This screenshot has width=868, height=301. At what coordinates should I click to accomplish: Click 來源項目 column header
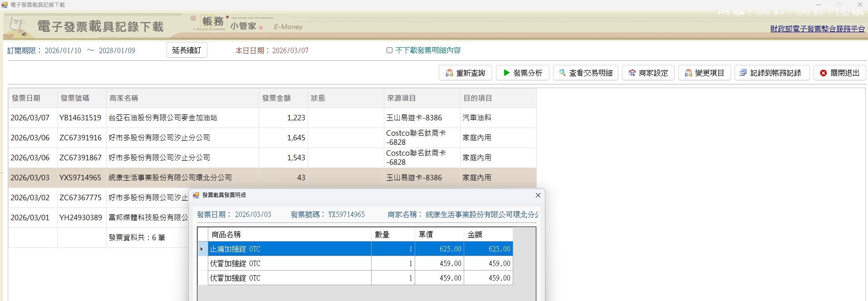(x=401, y=98)
